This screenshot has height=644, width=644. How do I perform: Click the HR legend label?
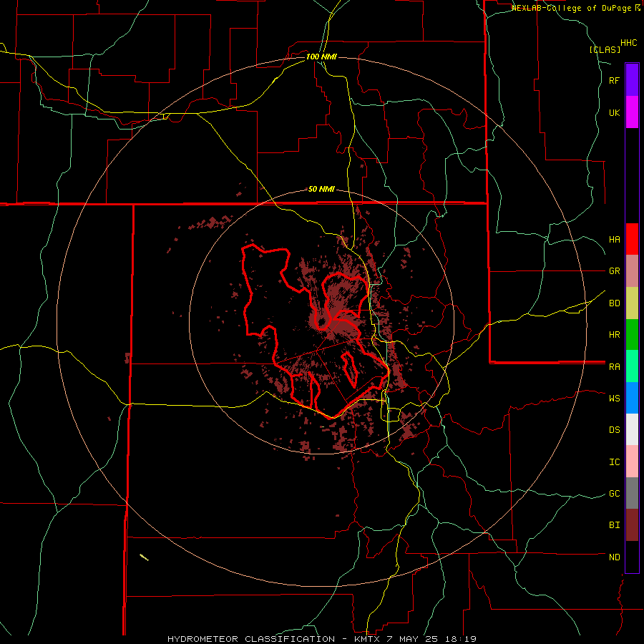[614, 335]
